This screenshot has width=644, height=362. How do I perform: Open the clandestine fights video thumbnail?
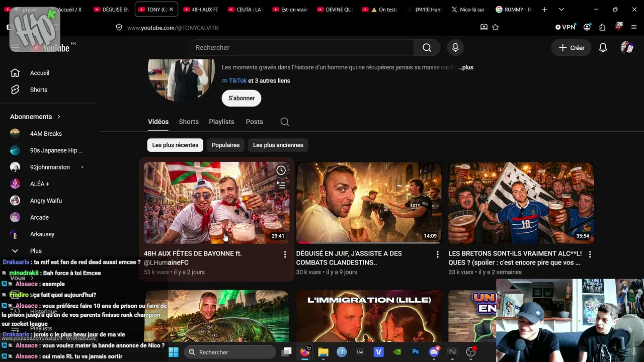tap(369, 203)
